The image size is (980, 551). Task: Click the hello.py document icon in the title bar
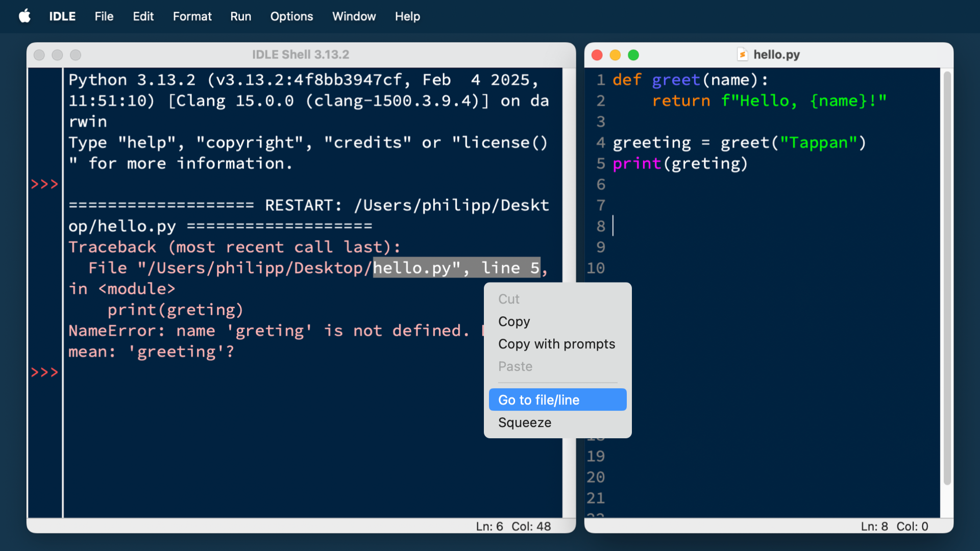[743, 55]
